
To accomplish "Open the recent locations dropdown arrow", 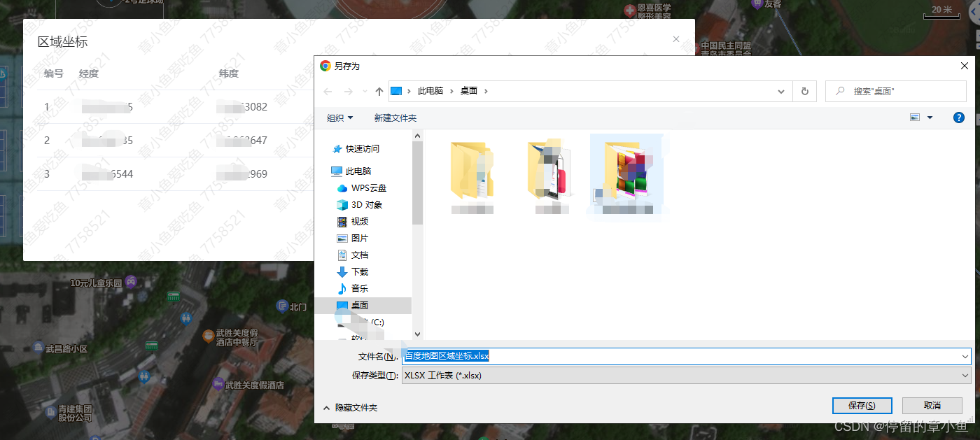I will click(x=364, y=92).
